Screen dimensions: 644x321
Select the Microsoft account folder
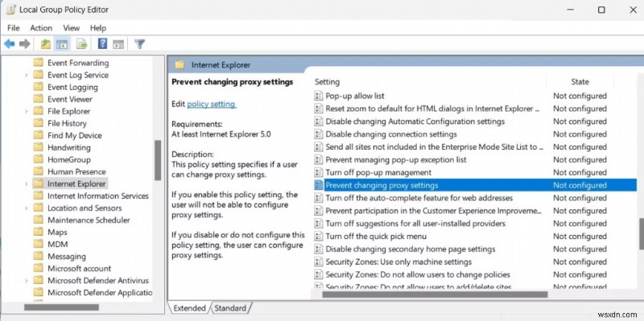[x=79, y=269]
